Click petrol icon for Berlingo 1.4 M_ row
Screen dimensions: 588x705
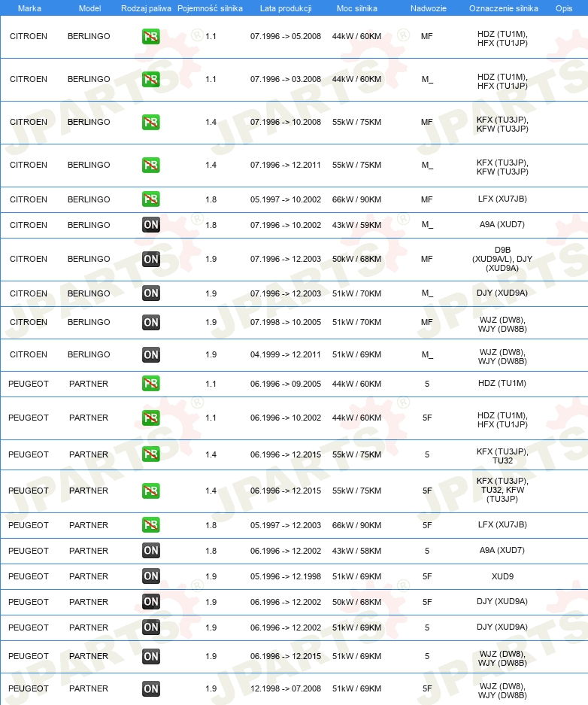tap(151, 165)
